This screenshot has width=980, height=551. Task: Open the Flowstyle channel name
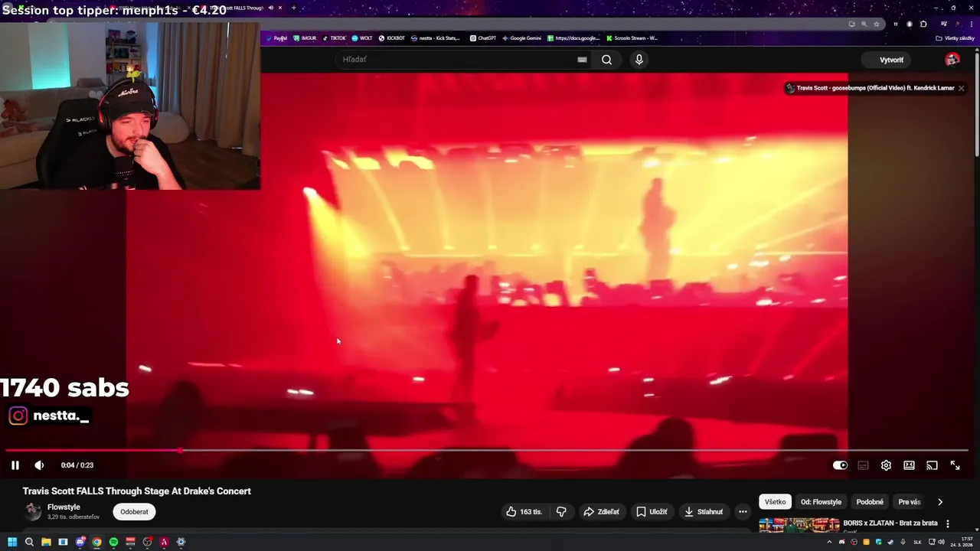(64, 507)
